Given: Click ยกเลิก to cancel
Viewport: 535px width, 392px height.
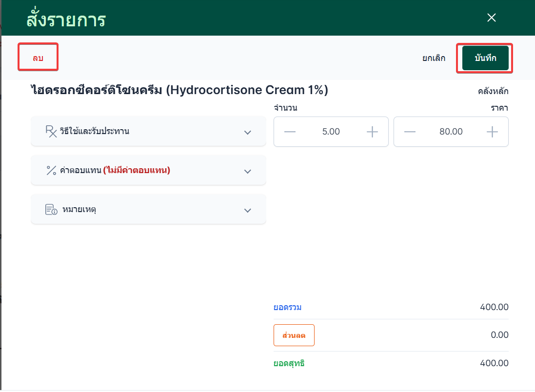Looking at the screenshot, I should [x=434, y=58].
